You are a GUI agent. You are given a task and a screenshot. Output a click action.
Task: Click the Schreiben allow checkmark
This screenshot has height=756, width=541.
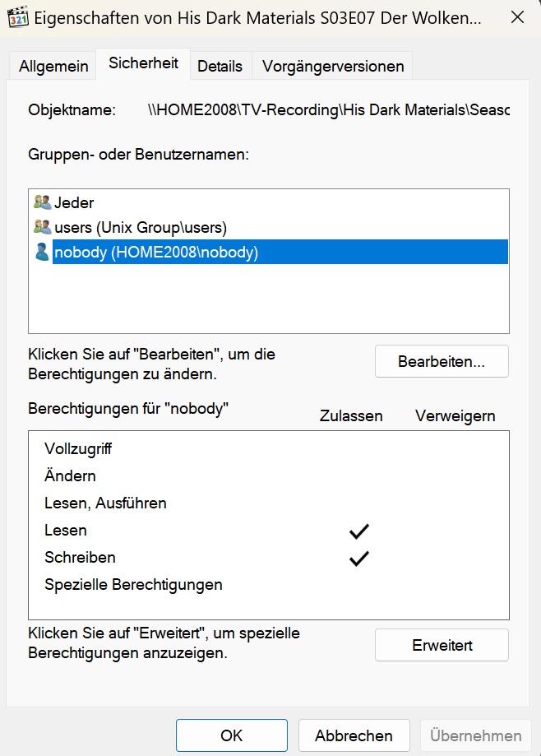(x=359, y=559)
